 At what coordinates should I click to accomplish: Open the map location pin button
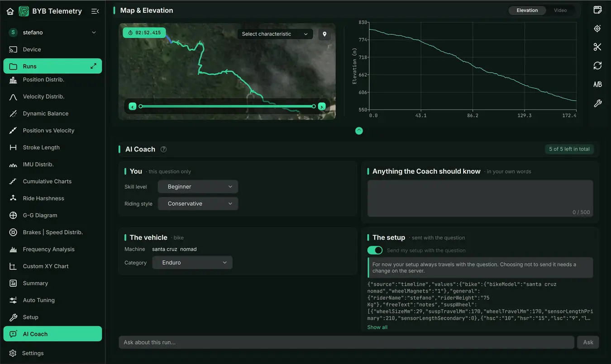pyautogui.click(x=325, y=34)
